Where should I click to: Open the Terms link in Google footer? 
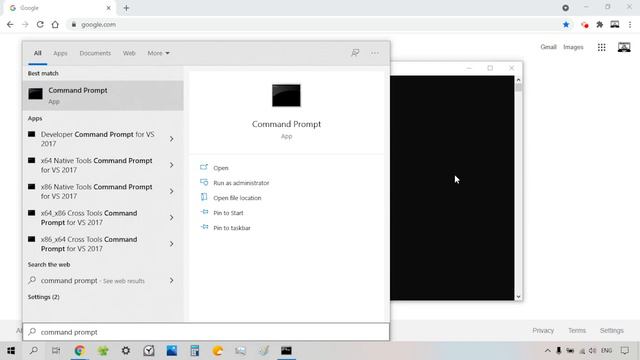coord(577,331)
